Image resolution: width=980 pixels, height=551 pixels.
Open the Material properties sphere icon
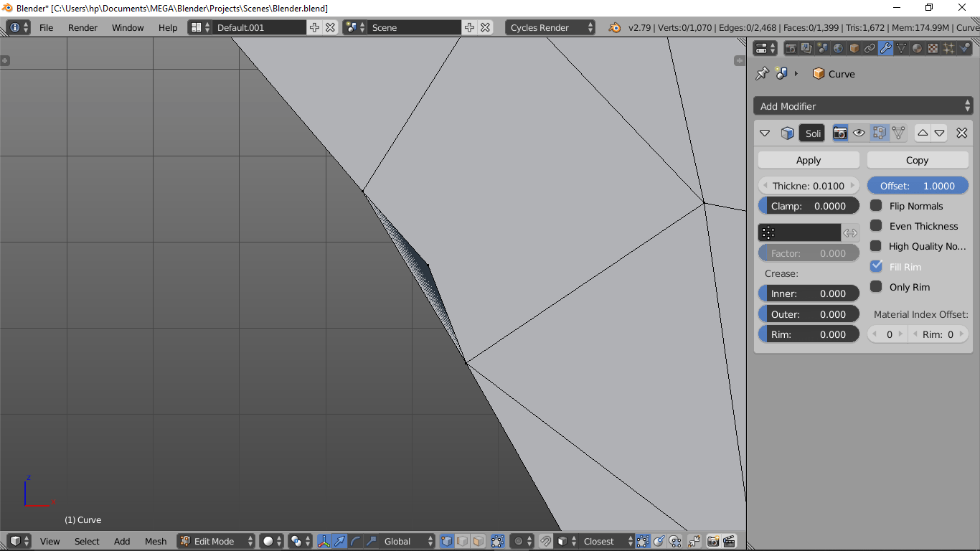coord(915,48)
